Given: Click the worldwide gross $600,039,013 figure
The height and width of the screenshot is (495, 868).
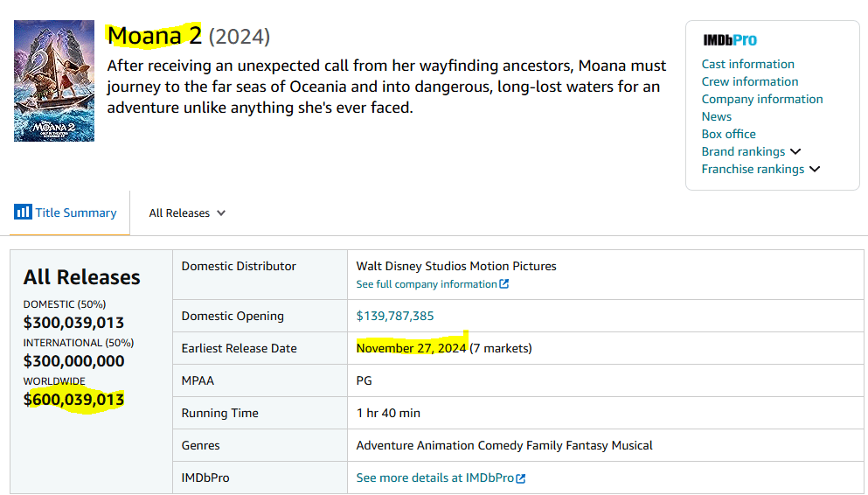Looking at the screenshot, I should click(73, 400).
